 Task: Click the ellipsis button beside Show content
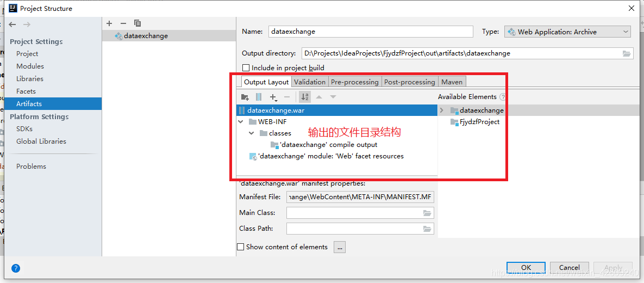340,247
